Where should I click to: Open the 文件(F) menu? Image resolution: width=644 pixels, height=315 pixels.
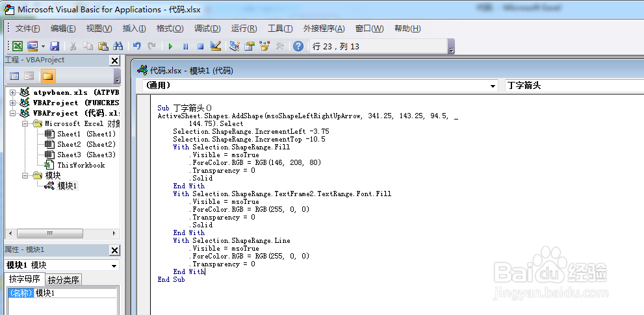click(x=27, y=29)
